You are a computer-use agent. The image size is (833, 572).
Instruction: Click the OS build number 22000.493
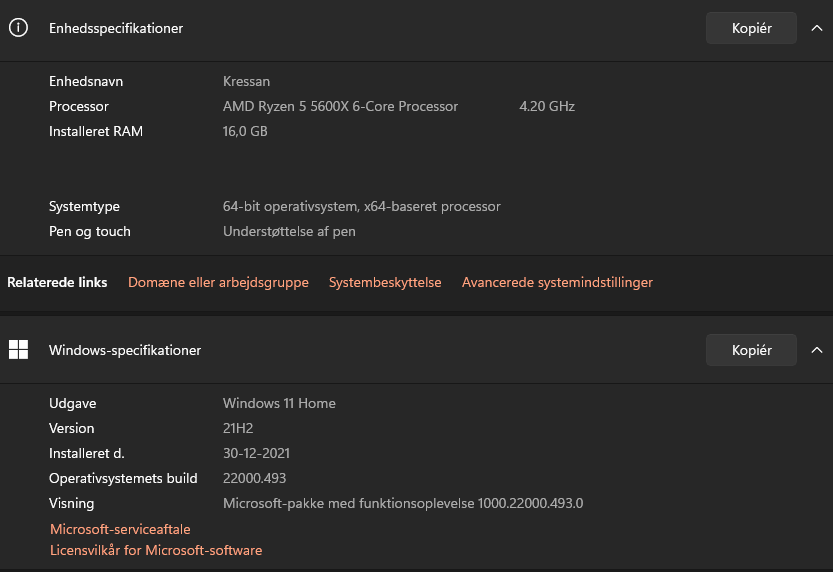(254, 478)
